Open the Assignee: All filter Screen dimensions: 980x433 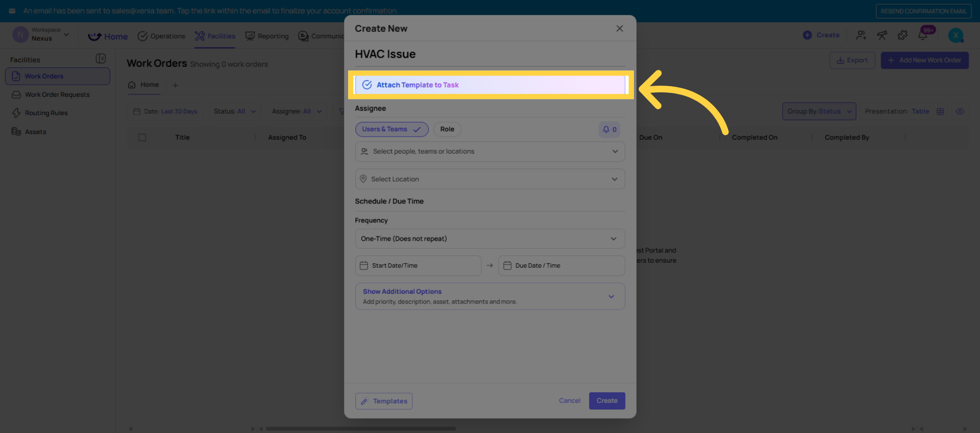point(297,112)
